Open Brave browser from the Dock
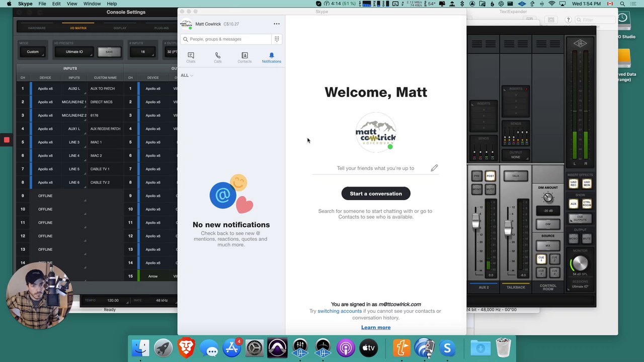The height and width of the screenshot is (362, 644). [x=186, y=348]
